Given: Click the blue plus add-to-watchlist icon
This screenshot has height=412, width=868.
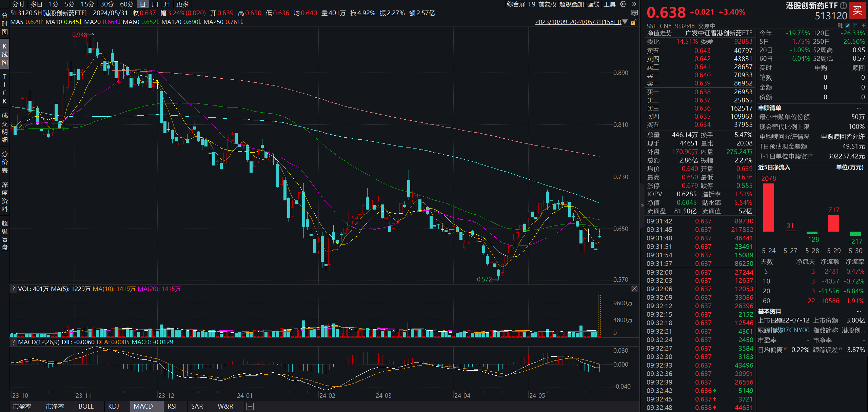Looking at the screenshot, I should click(863, 26).
